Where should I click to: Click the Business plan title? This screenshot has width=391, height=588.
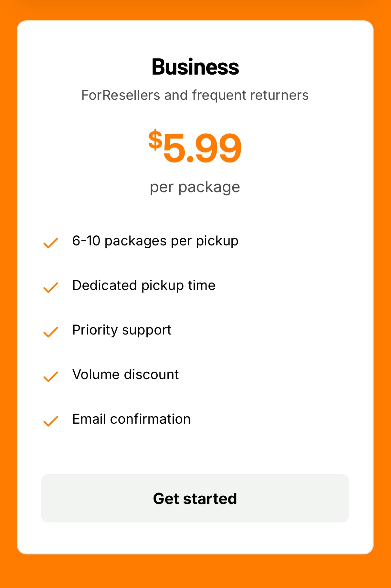(x=195, y=67)
